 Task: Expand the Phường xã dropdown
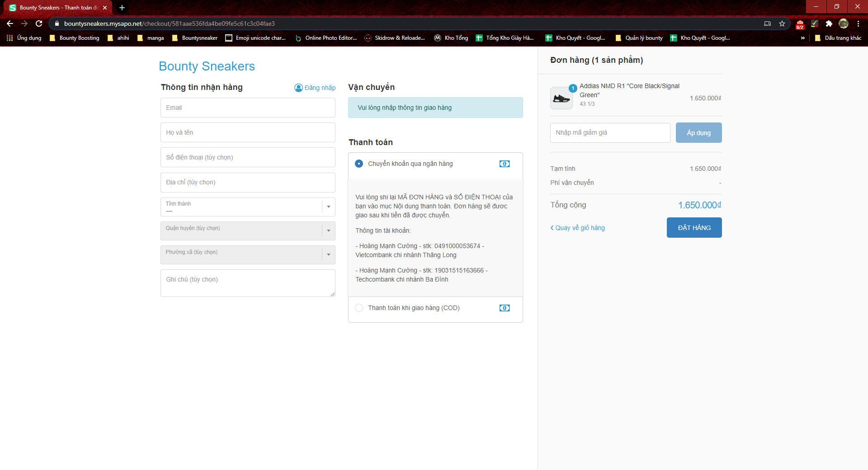pyautogui.click(x=248, y=255)
